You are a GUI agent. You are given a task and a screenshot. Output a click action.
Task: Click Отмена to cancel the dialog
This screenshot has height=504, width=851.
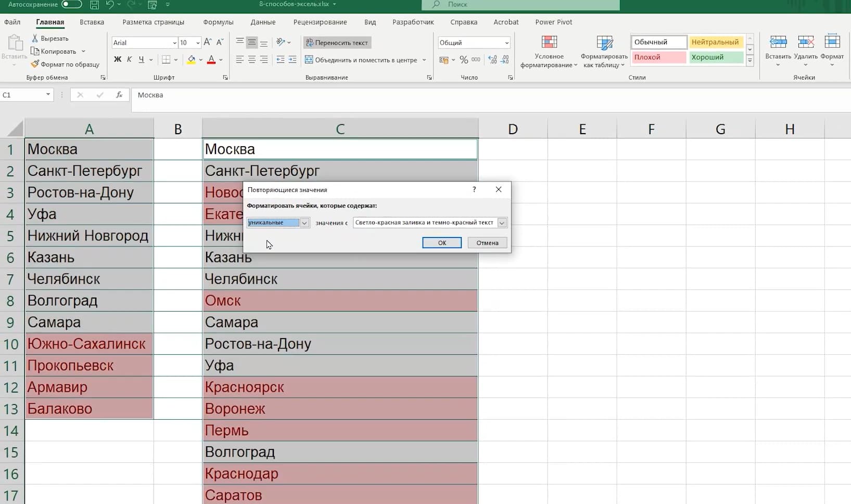coord(487,243)
